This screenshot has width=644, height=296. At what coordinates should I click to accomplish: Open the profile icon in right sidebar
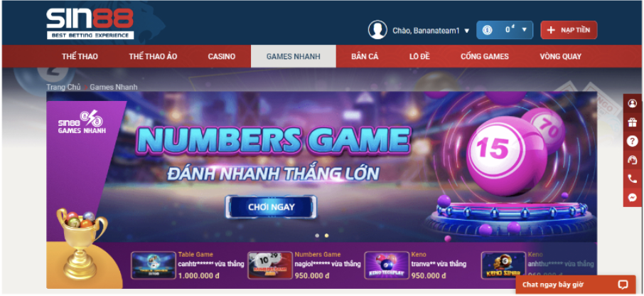(633, 104)
